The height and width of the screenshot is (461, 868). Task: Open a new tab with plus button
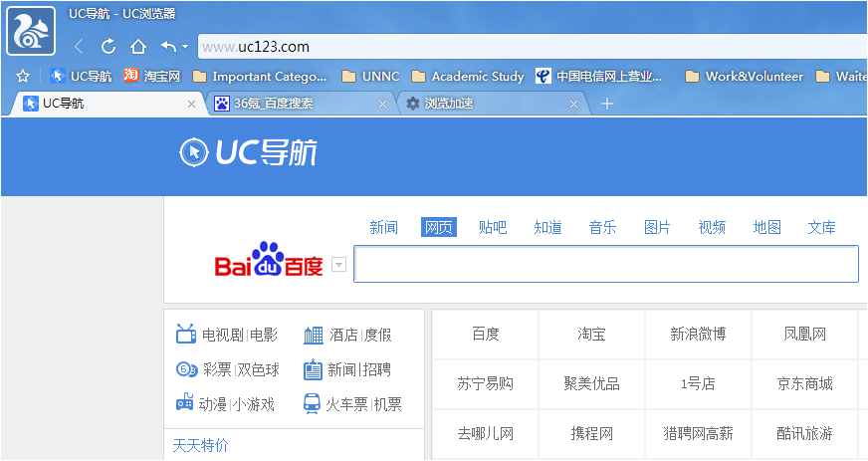[607, 104]
